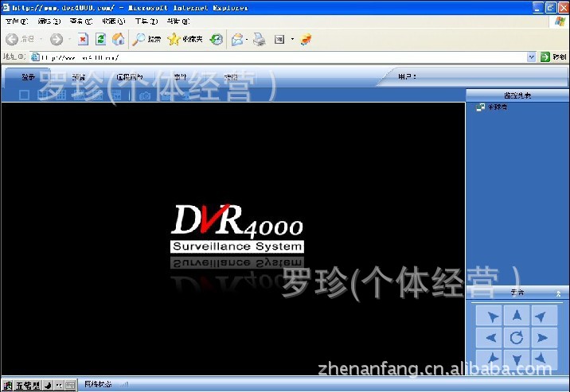Image resolution: width=570 pixels, height=392 pixels.
Task: Stop page loading with red X icon
Action: click(84, 39)
